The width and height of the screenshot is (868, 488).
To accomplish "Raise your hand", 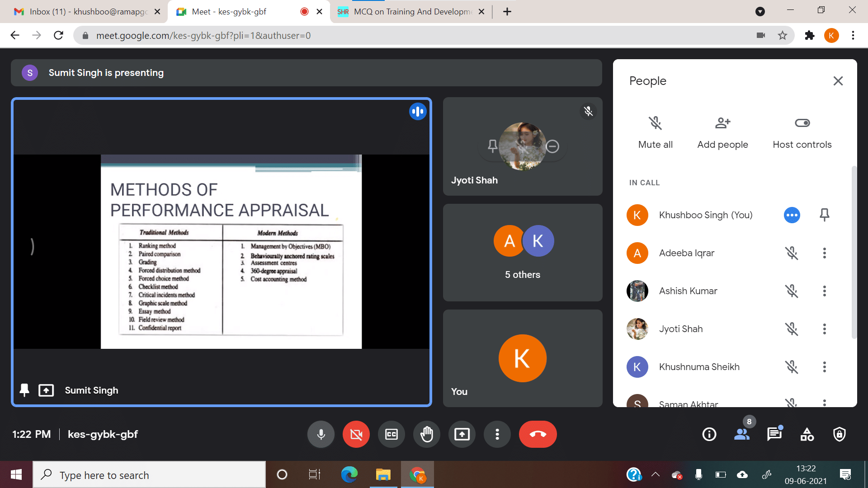I will tap(426, 434).
